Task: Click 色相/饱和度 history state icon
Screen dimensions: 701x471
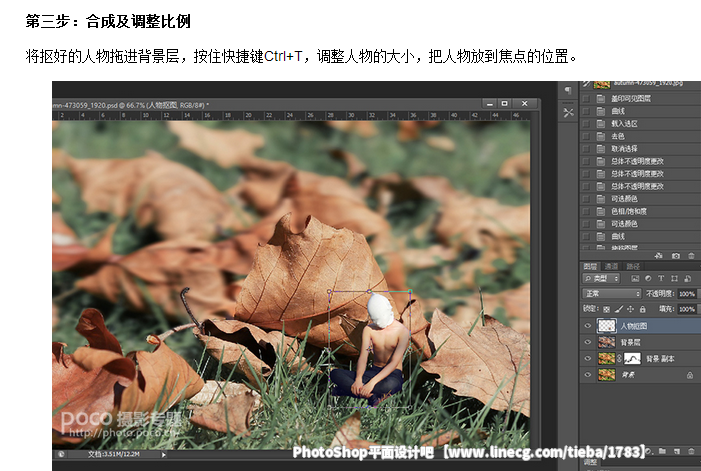Action: [x=601, y=211]
